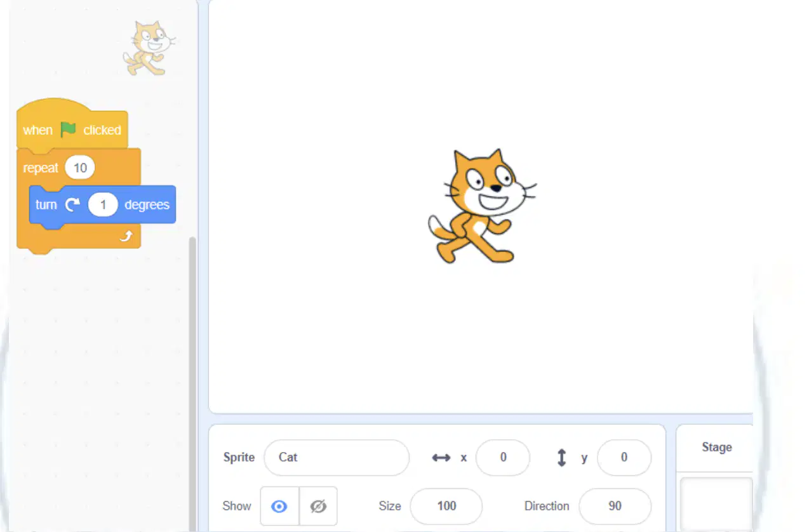809x532 pixels.
Task: Click the clockwise rotation arrow icon
Action: 73,204
